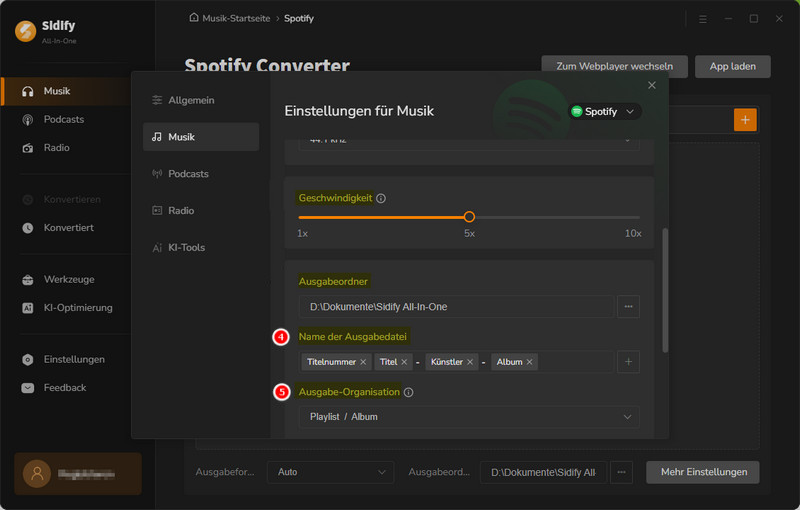The image size is (800, 510).
Task: Add a filename tag with plus button
Action: click(628, 362)
